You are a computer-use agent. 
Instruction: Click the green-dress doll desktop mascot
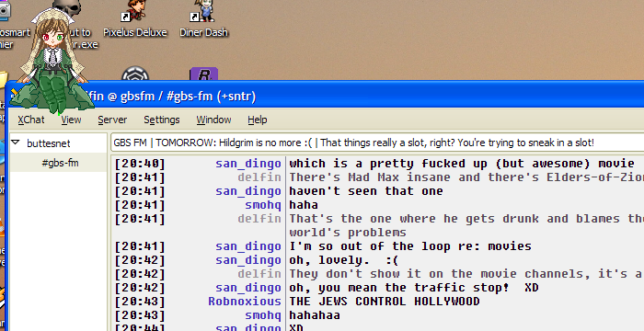[51, 62]
